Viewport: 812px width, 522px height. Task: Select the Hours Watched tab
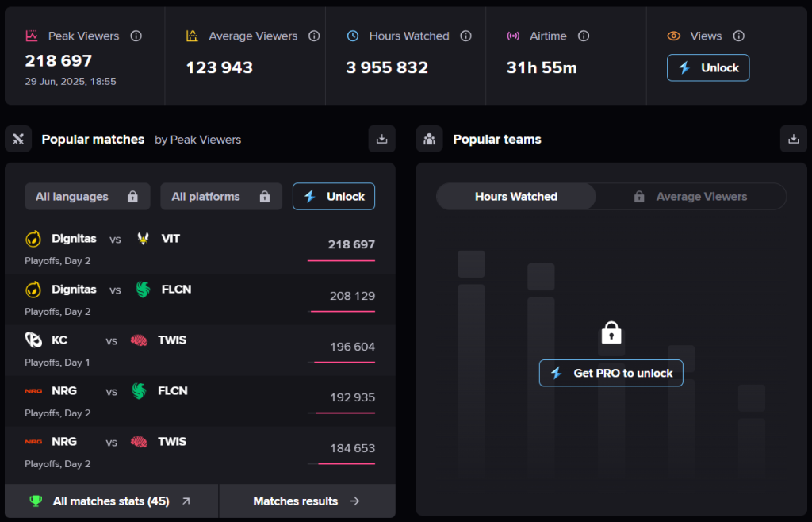tap(516, 197)
